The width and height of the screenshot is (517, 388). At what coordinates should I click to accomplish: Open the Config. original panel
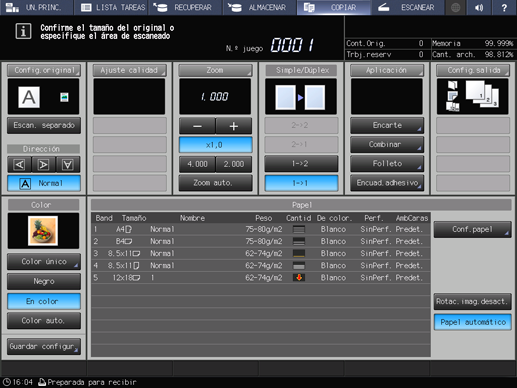point(44,70)
